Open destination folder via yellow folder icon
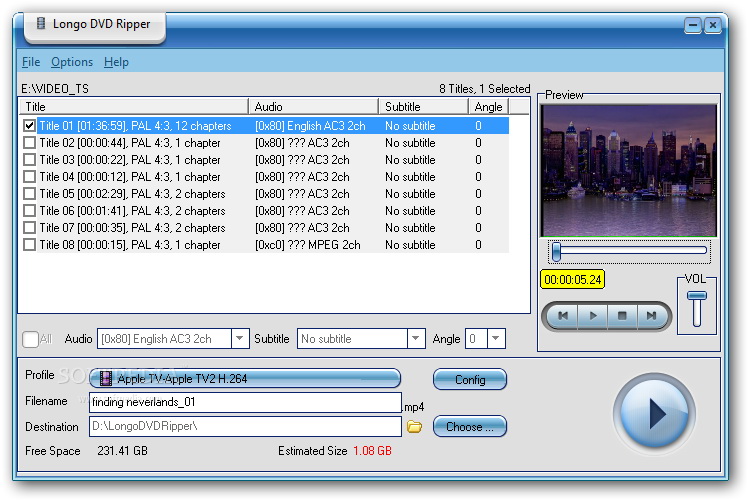 415,427
